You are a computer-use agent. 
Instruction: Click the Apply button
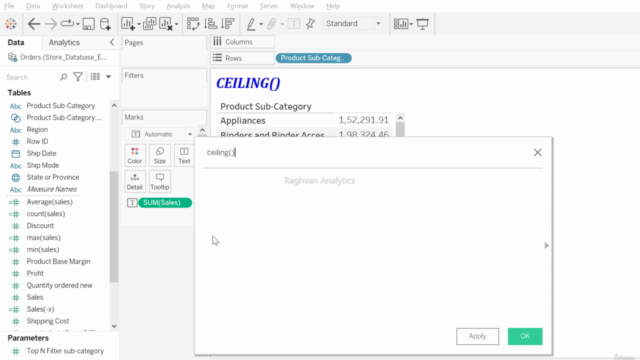(477, 336)
